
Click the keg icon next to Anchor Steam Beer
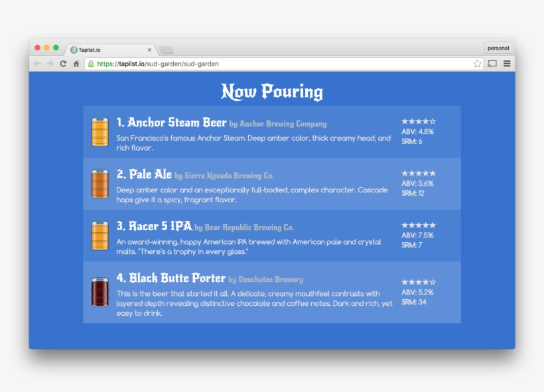[100, 131]
